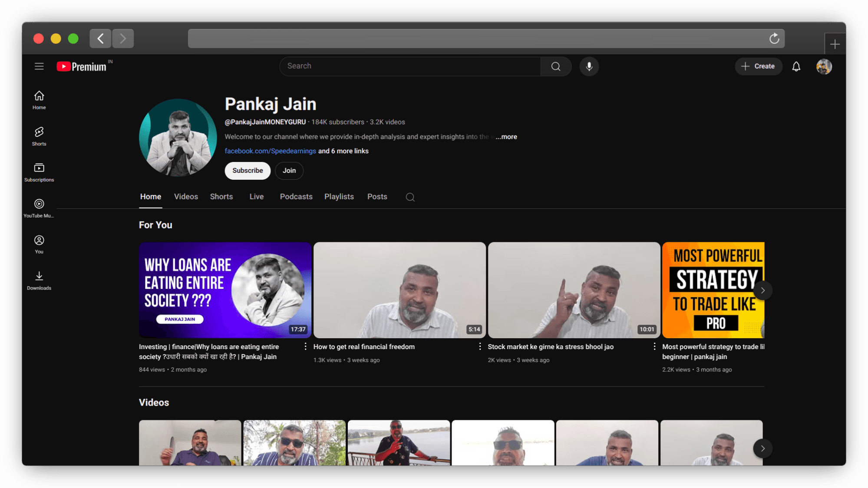Show next videos in Videos shelf
Viewport: 868px width, 488px height.
coord(762,448)
